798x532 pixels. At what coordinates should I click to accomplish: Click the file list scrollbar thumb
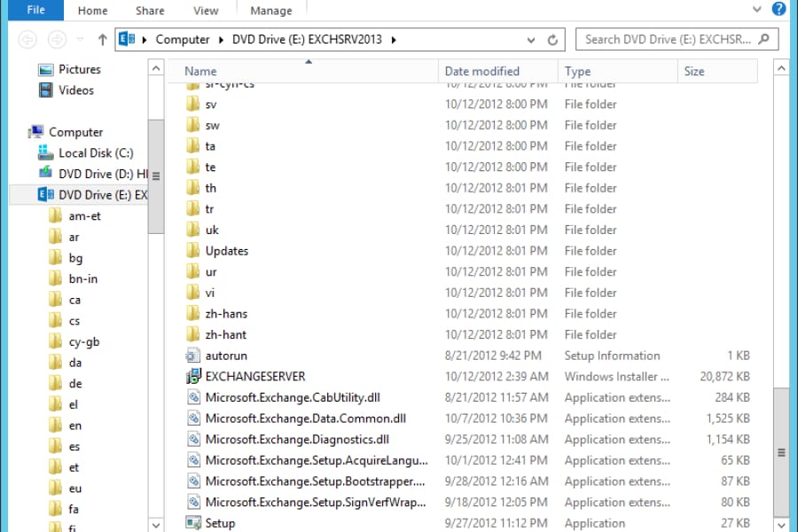[x=781, y=452]
